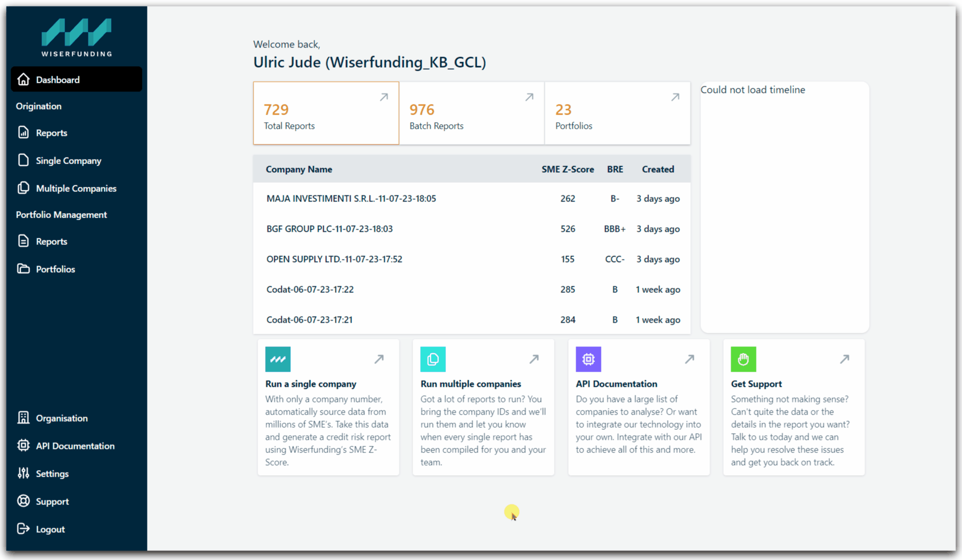Open Reports under Portfolio Management
This screenshot has height=560, width=962.
point(76,241)
